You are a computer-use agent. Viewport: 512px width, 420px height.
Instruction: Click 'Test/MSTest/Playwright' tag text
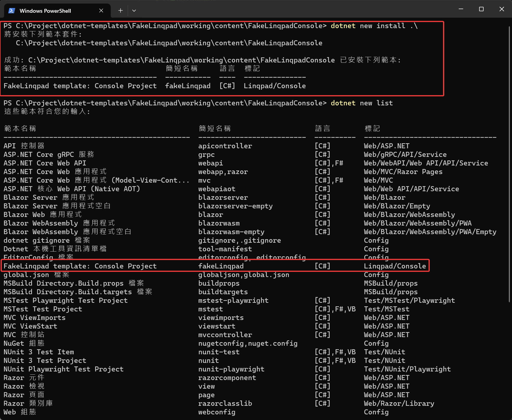409,300
